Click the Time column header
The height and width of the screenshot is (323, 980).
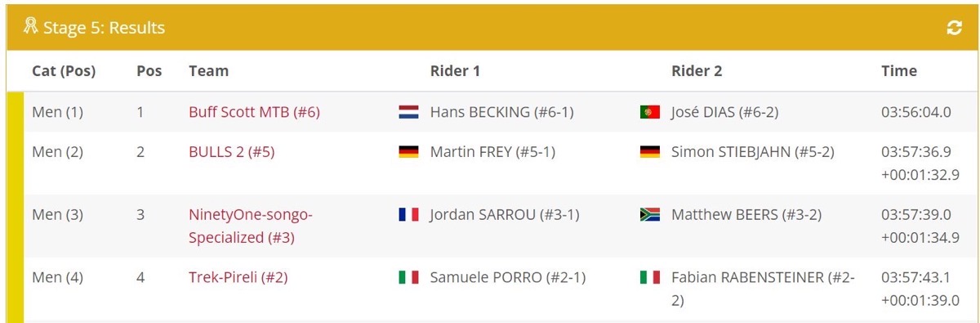(x=899, y=71)
